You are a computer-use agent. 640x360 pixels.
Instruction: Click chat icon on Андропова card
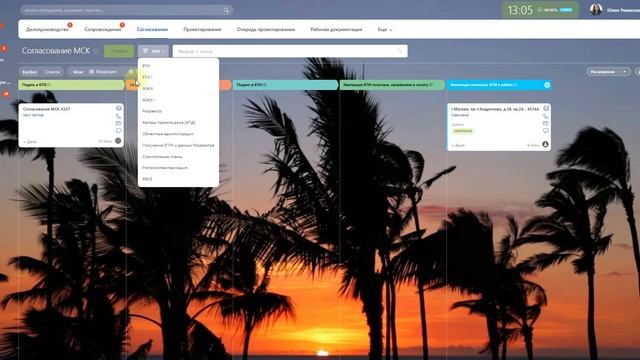click(546, 131)
